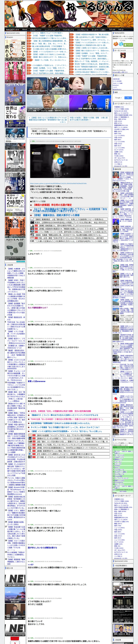This screenshot has width=138, height=644.
Task: Open popular article rank 5 国民民主党
Action: [x=16, y=318]
